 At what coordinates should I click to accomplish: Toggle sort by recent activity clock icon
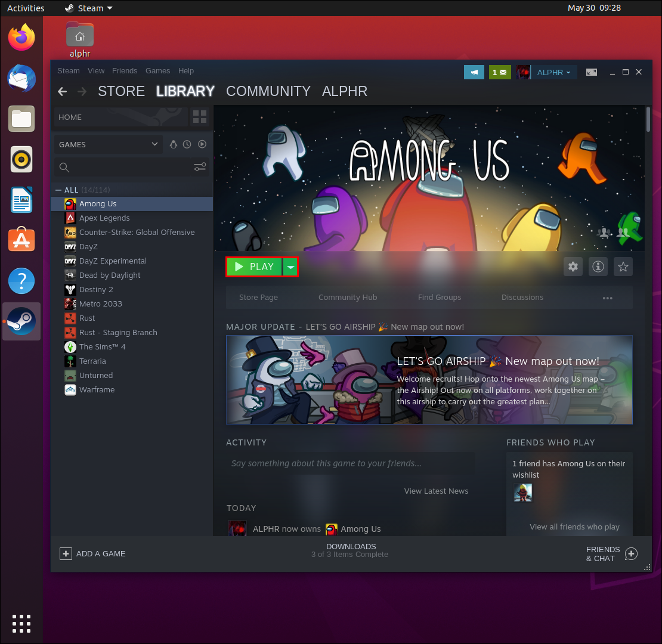point(187,144)
